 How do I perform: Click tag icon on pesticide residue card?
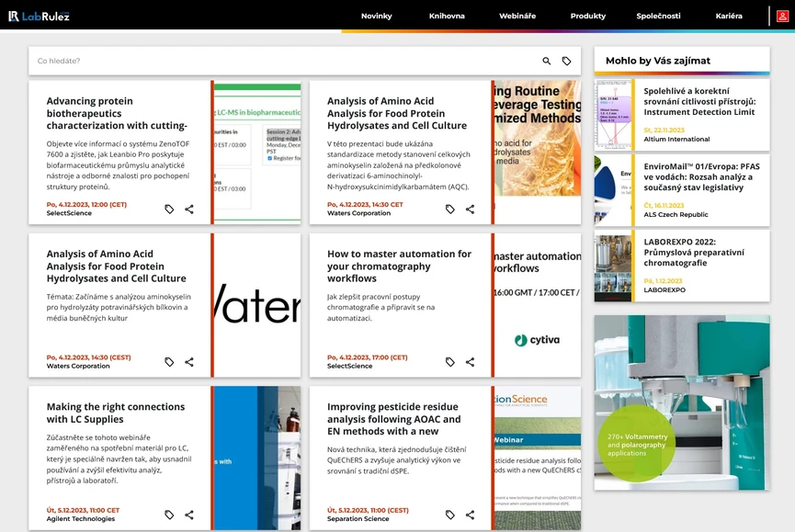(450, 515)
